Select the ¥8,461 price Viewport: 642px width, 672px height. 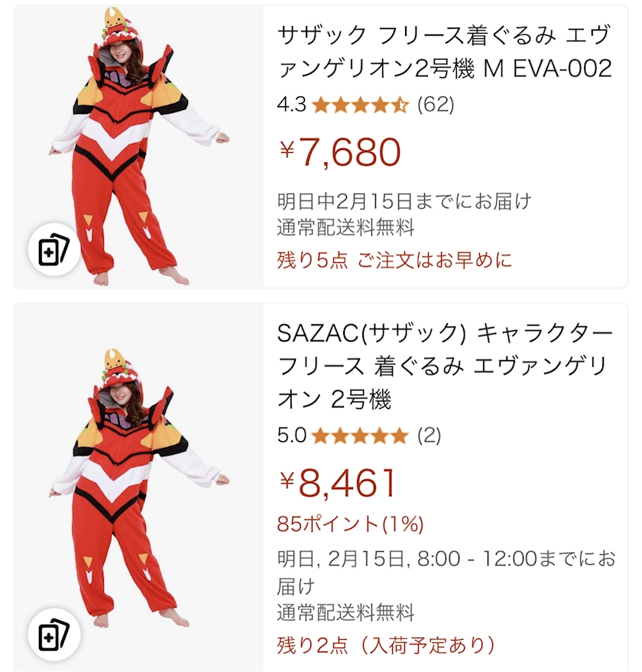pyautogui.click(x=338, y=484)
